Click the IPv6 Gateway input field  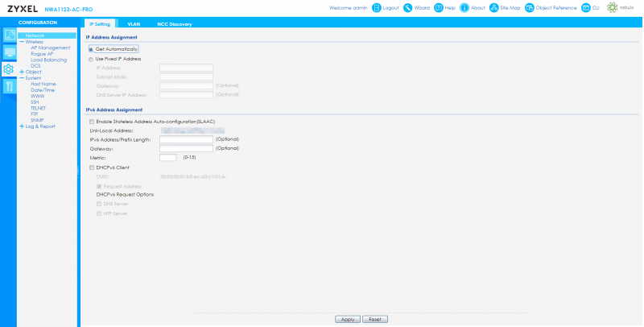[186, 149]
